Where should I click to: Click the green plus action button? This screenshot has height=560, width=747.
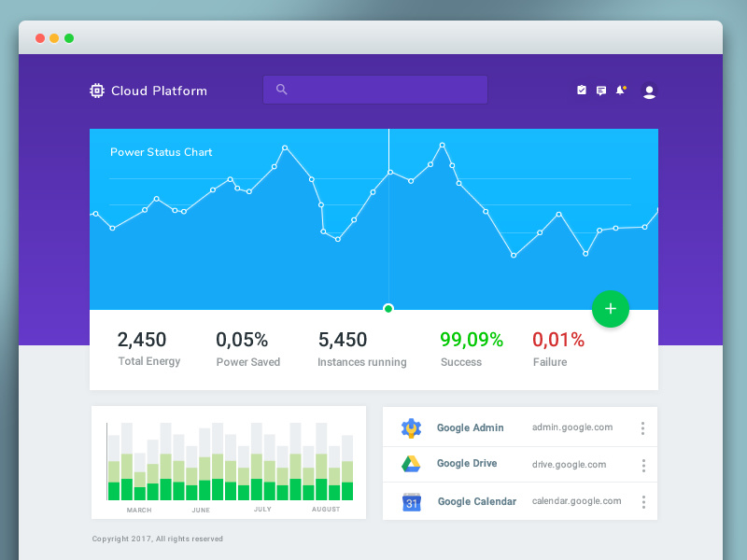tap(611, 308)
